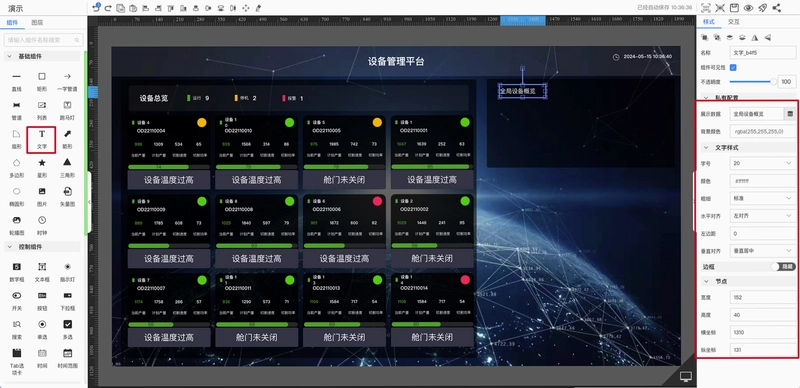Click the rocket publish icon
The width and height of the screenshot is (800, 388).
click(x=763, y=8)
